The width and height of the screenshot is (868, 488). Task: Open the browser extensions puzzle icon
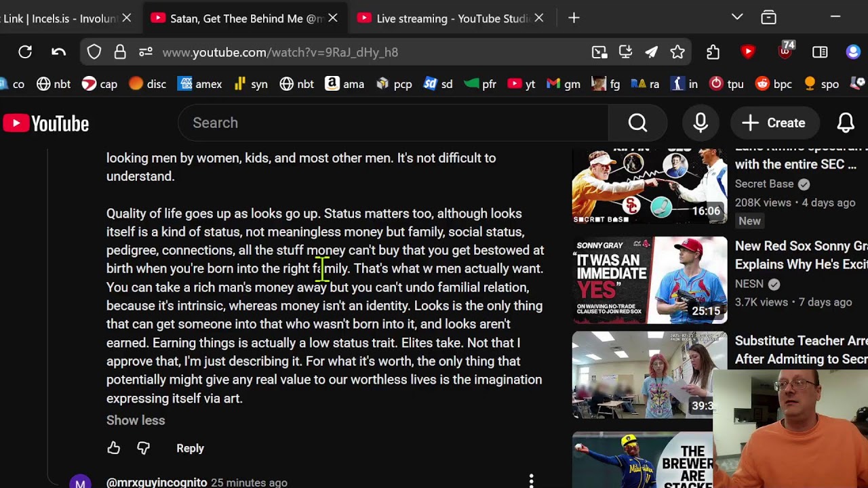point(713,52)
